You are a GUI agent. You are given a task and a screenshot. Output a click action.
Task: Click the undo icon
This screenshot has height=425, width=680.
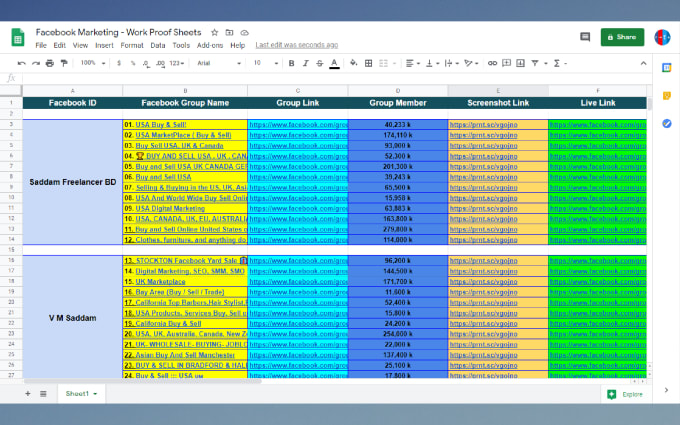coord(21,63)
